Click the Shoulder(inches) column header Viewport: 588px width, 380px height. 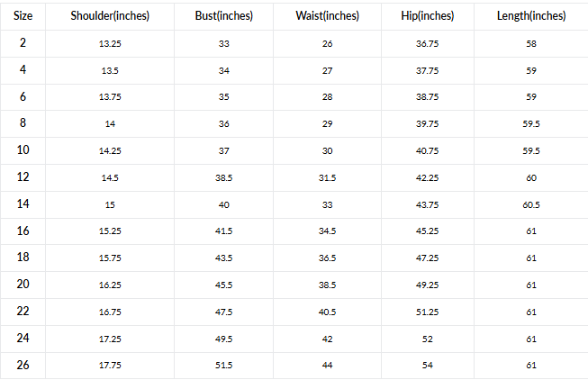coord(110,16)
